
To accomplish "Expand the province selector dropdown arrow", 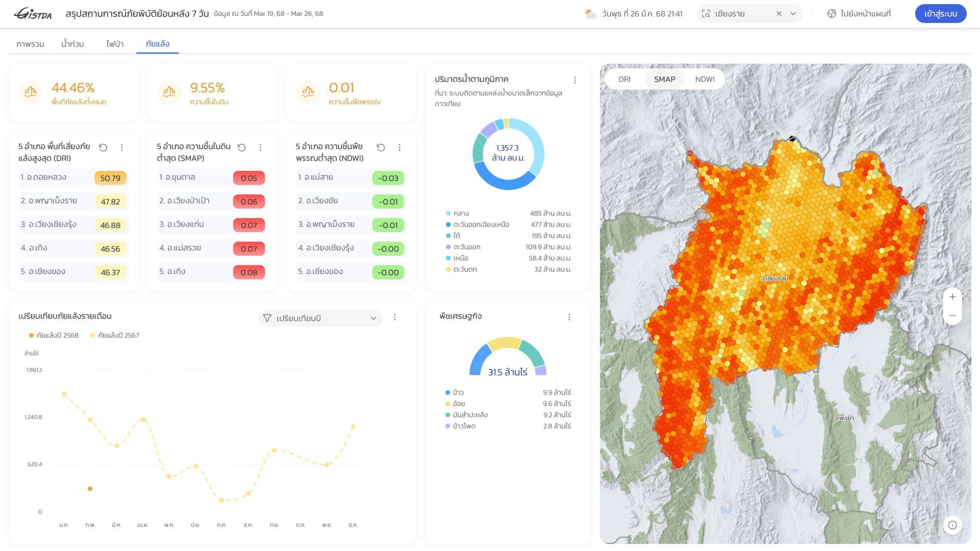I will [793, 14].
